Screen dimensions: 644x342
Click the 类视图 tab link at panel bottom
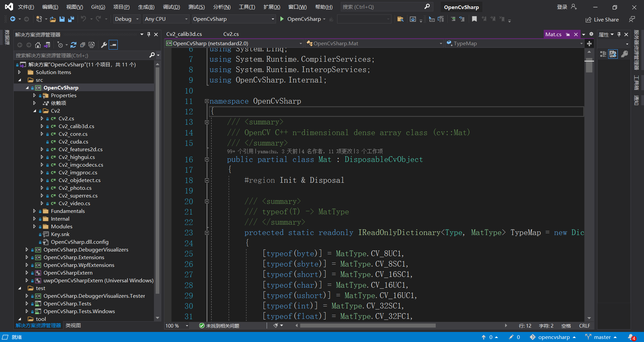[x=73, y=326]
